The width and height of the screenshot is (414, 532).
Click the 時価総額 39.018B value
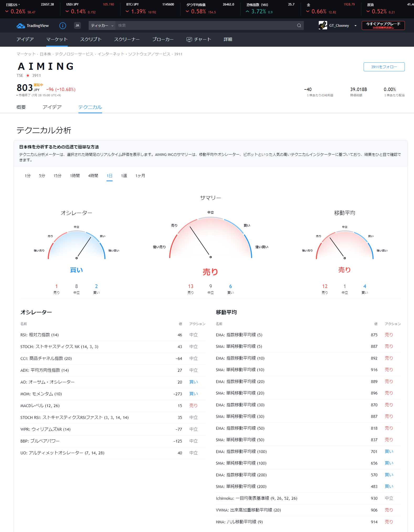359,89
